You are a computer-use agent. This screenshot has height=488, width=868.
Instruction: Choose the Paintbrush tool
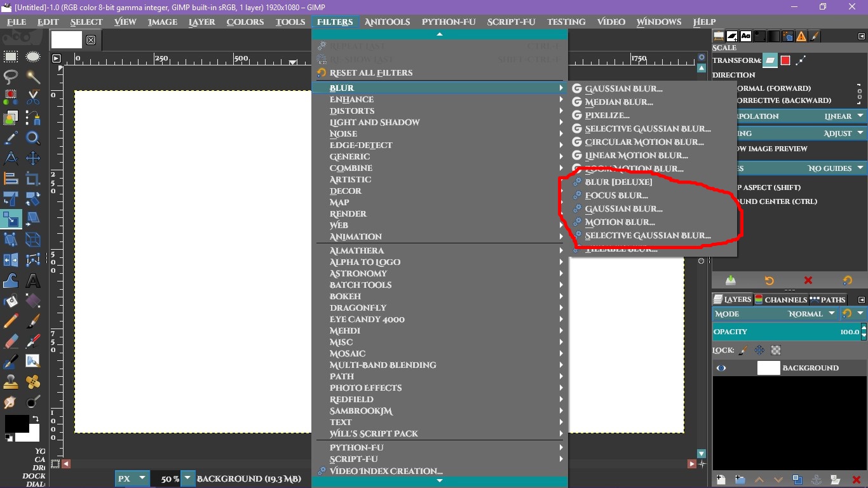click(x=33, y=321)
